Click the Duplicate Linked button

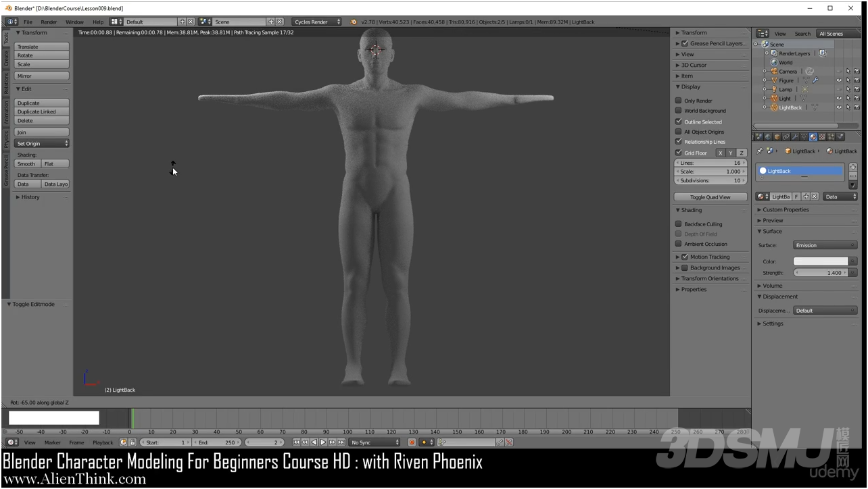[42, 111]
